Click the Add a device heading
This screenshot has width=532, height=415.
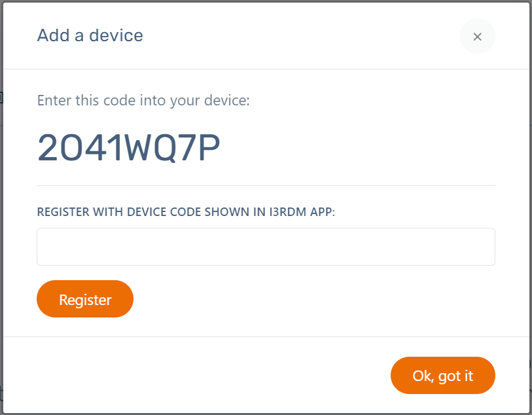(x=90, y=35)
